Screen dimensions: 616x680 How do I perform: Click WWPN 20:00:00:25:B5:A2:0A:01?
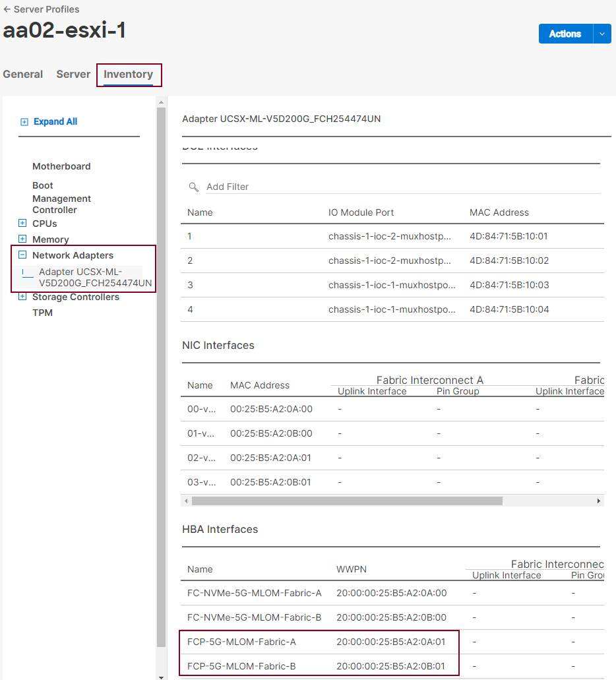coord(391,641)
